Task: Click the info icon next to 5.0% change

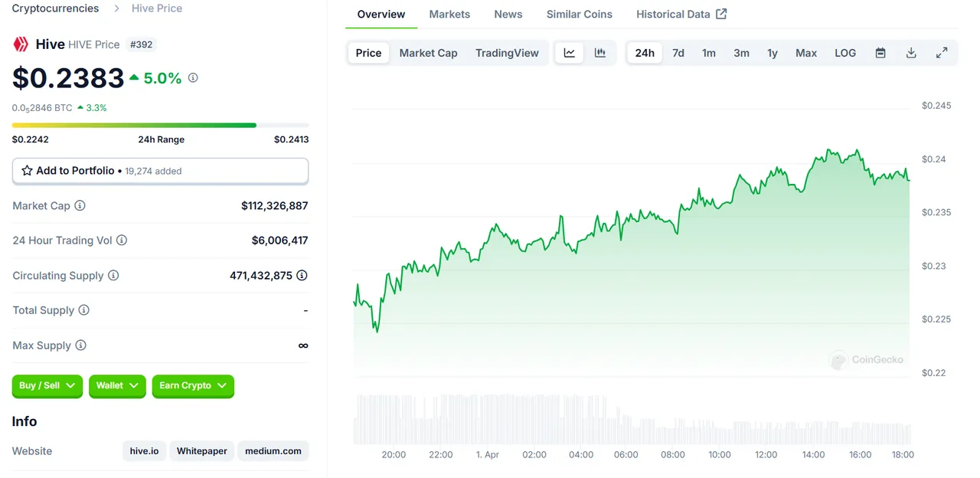Action: click(x=193, y=78)
